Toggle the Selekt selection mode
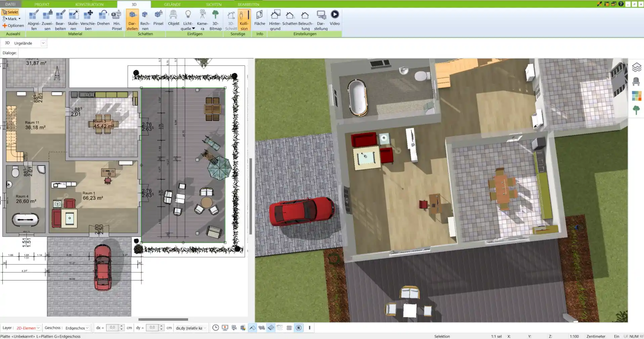Image resolution: width=644 pixels, height=339 pixels. coord(10,12)
